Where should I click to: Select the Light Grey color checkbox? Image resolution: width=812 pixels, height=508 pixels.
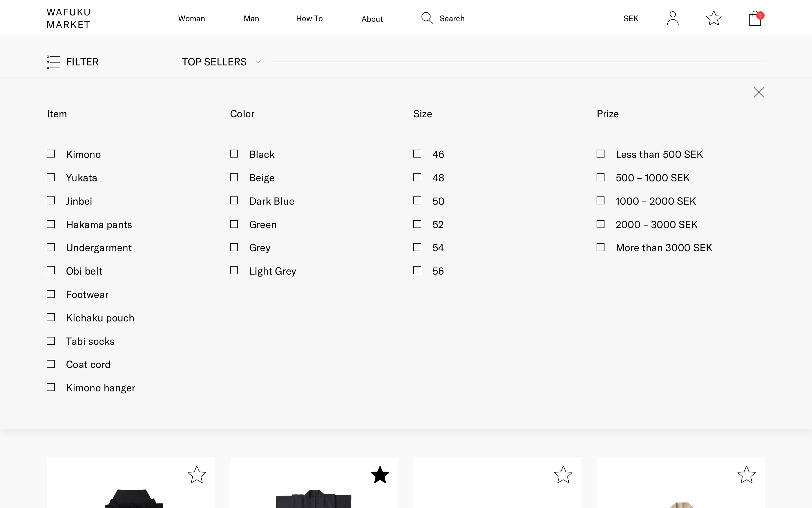[x=234, y=271]
